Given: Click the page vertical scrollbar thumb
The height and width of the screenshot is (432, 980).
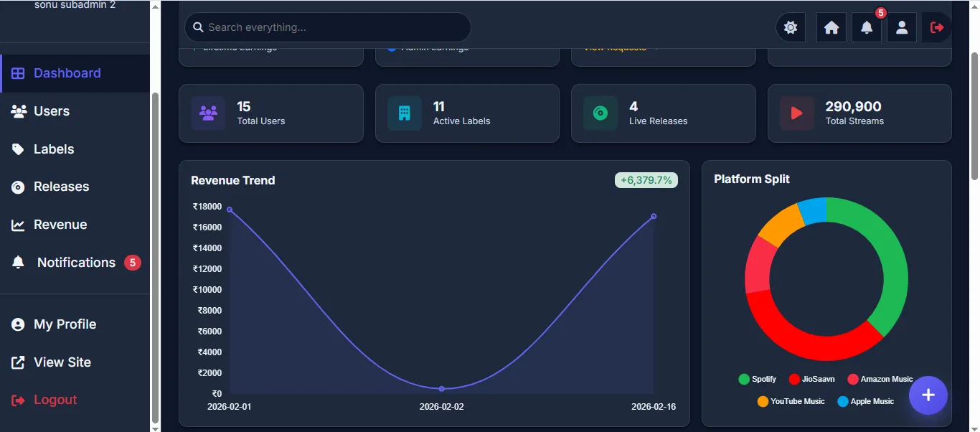Looking at the screenshot, I should [x=974, y=116].
